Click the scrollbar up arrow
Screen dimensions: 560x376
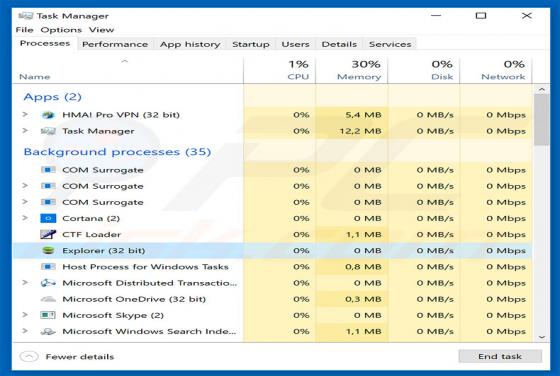542,89
